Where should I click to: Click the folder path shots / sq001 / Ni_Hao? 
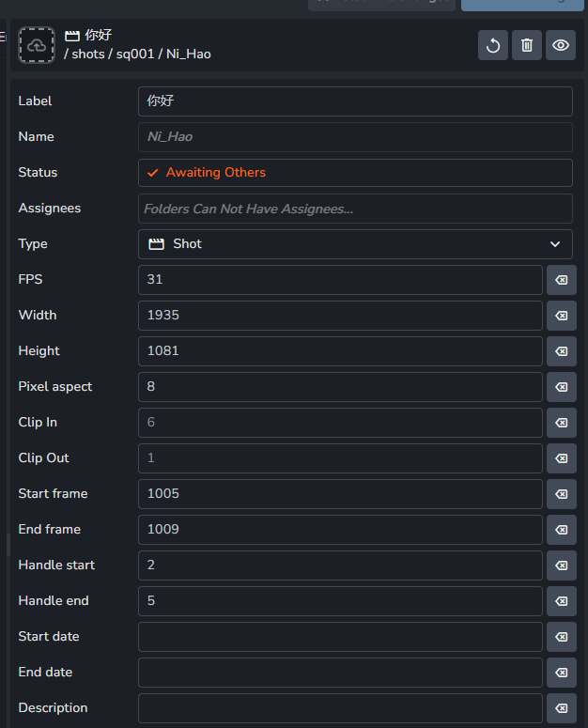tap(137, 54)
